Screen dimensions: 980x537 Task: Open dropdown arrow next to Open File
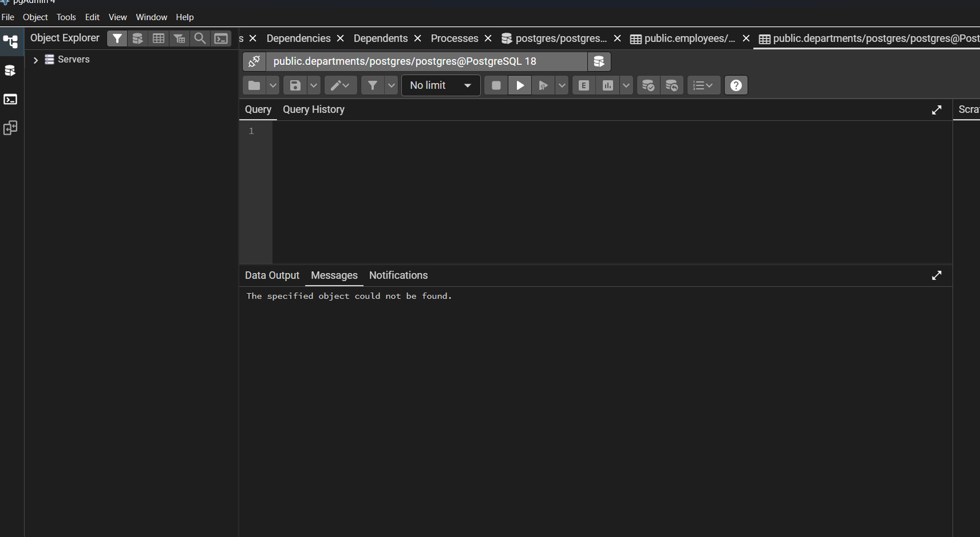[x=273, y=85]
